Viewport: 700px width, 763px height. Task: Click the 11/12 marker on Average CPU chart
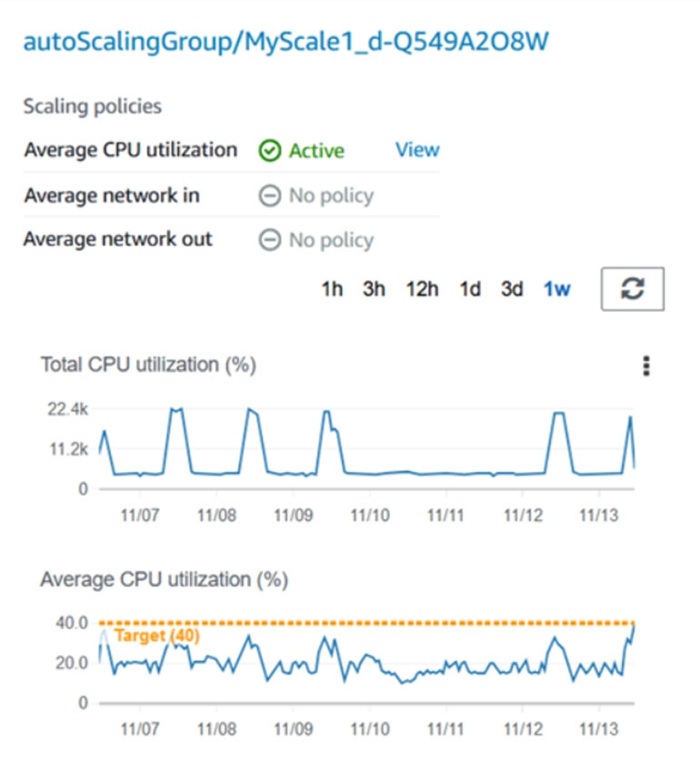pyautogui.click(x=523, y=729)
